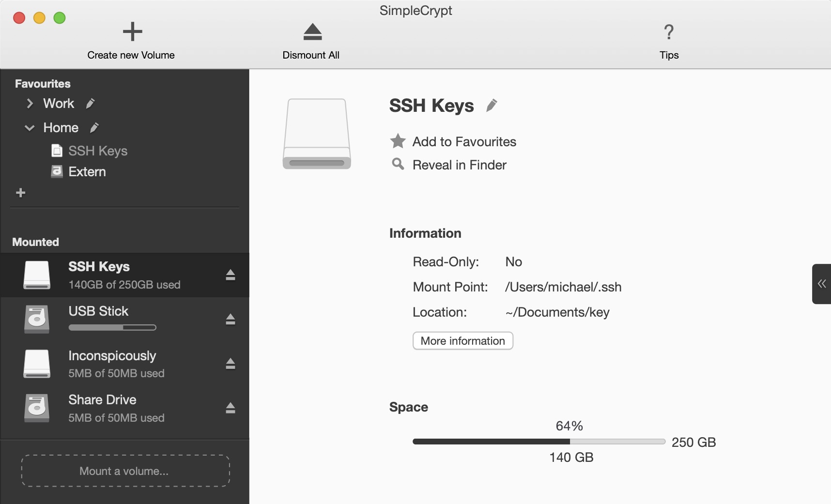Collapse the Home favourites group

pyautogui.click(x=30, y=128)
